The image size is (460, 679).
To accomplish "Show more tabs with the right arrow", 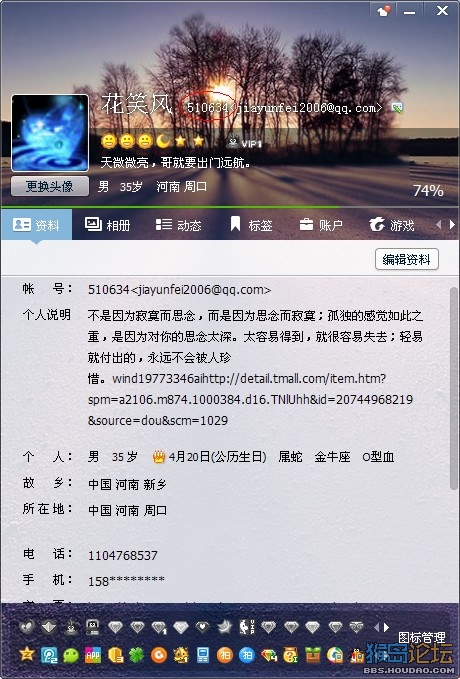I will [x=452, y=225].
